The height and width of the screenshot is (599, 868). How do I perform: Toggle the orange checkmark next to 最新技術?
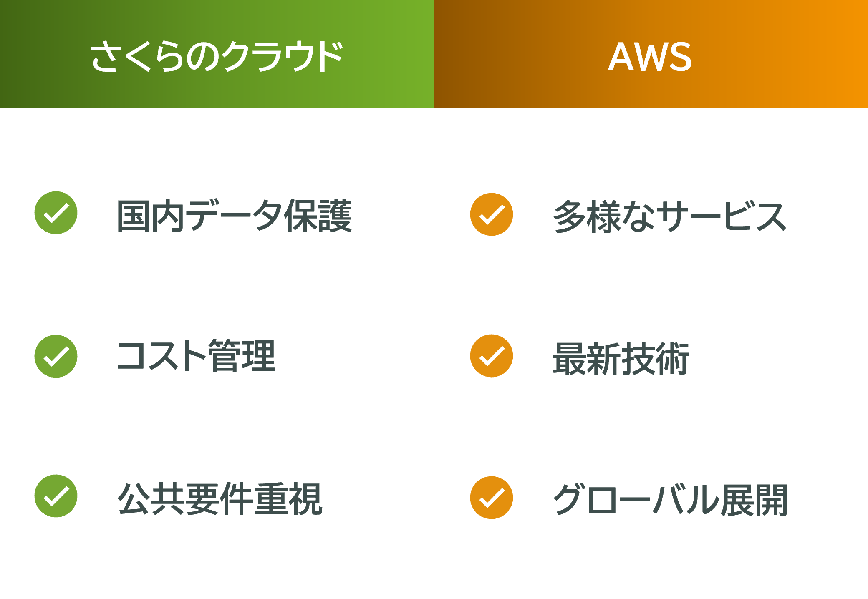point(492,356)
